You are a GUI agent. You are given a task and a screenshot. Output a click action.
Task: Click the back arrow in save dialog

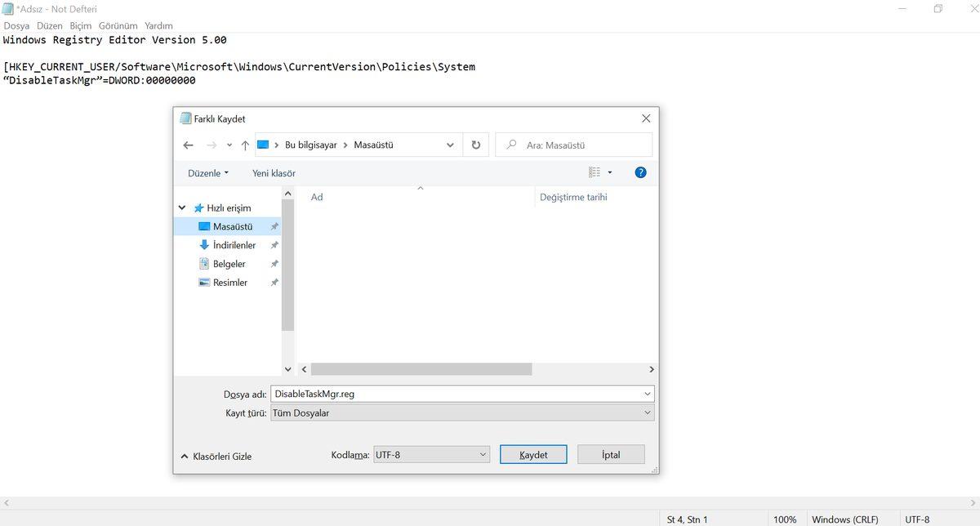tap(189, 145)
